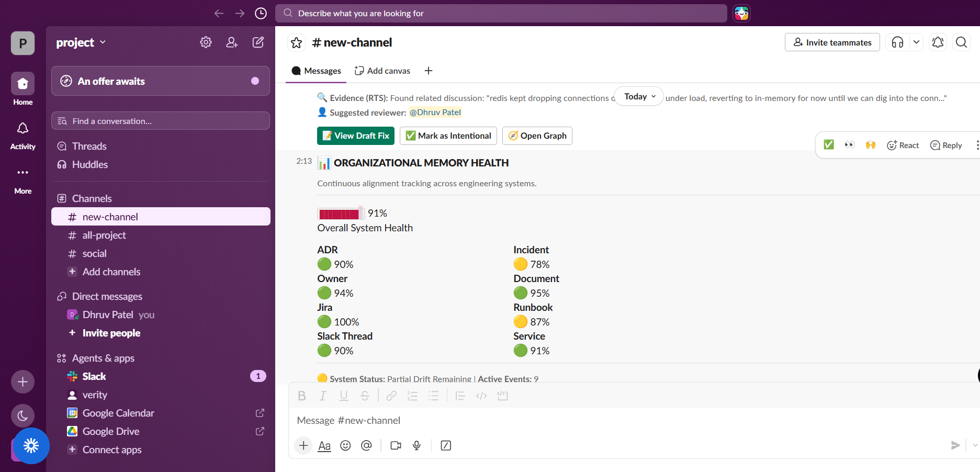This screenshot has width=980, height=472.
Task: Click Mark as Intentional button
Action: [448, 136]
